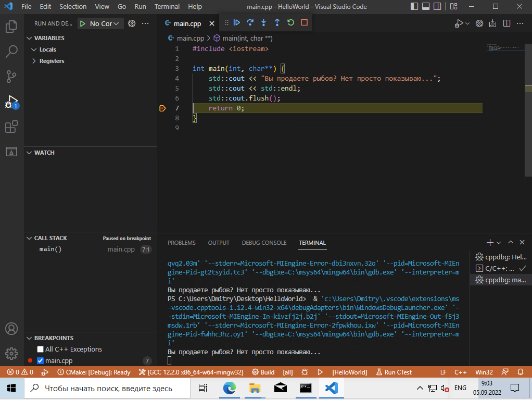Open the Source Control activity bar icon
Screen dimensions: 532x400
(x=11, y=77)
